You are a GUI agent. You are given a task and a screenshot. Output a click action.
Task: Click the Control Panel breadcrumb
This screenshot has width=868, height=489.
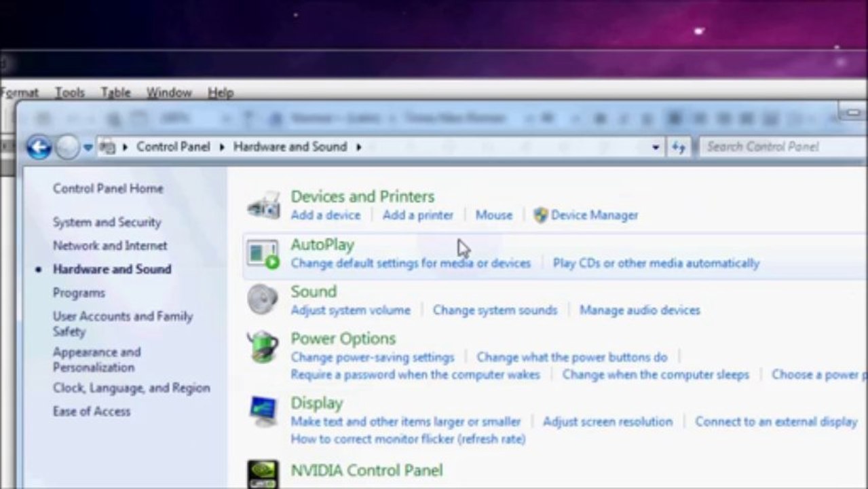tap(173, 147)
